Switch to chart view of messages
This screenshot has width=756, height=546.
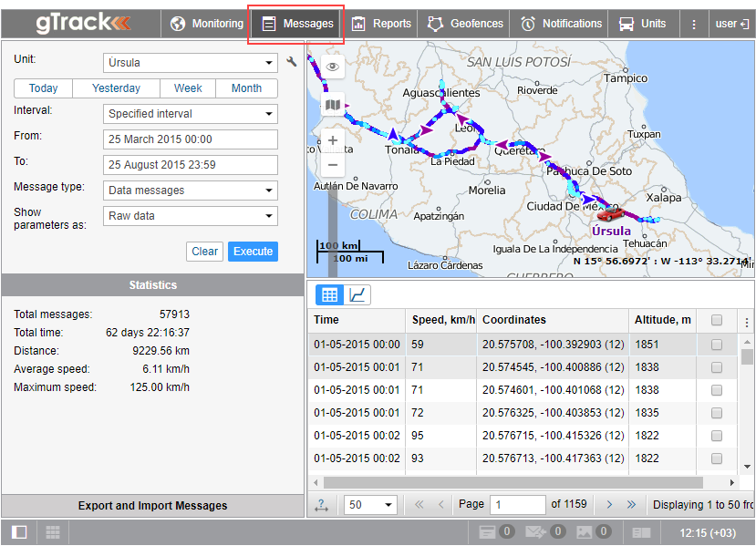358,294
